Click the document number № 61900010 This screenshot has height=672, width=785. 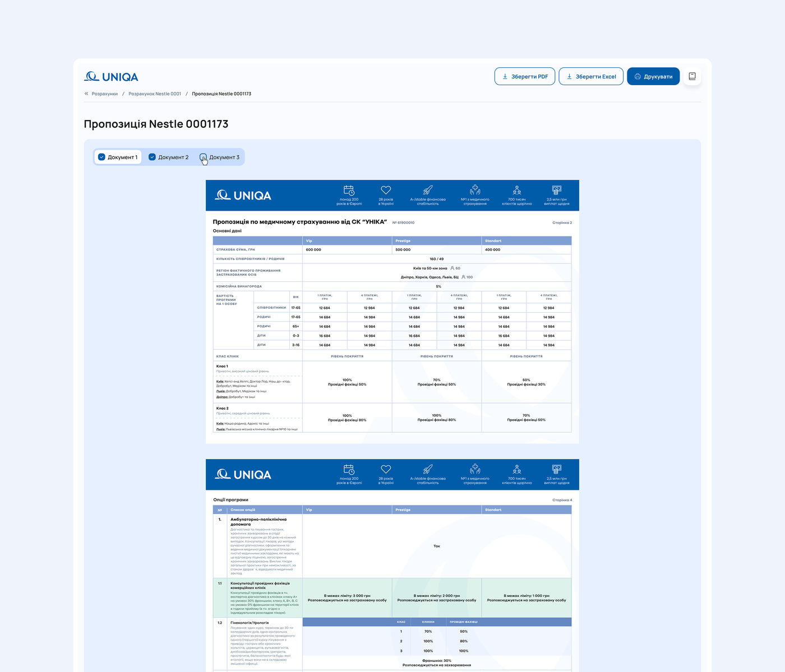[404, 223]
